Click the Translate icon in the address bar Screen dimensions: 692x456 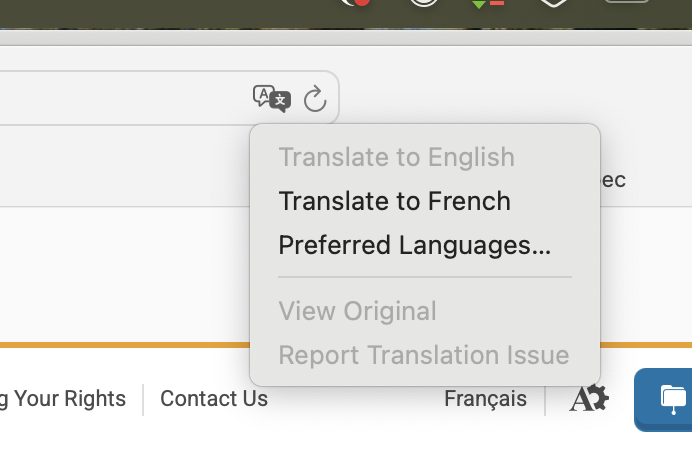click(271, 98)
